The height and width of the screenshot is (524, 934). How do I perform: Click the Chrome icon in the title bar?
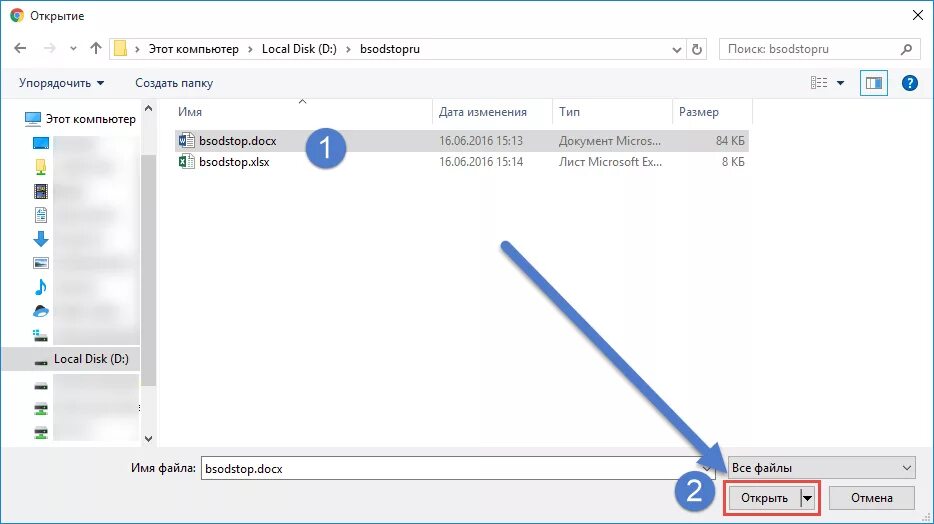pyautogui.click(x=17, y=15)
